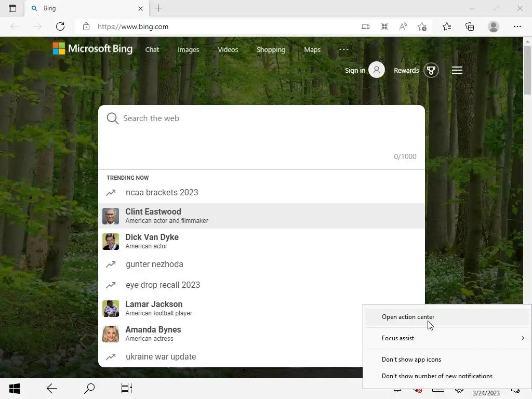Click the send tab to devices icon

pyautogui.click(x=365, y=26)
